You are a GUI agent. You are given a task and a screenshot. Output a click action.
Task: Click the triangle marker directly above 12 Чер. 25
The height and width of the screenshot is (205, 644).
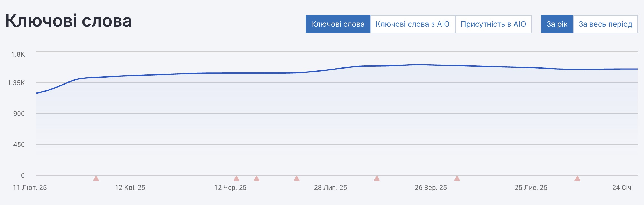(x=236, y=178)
